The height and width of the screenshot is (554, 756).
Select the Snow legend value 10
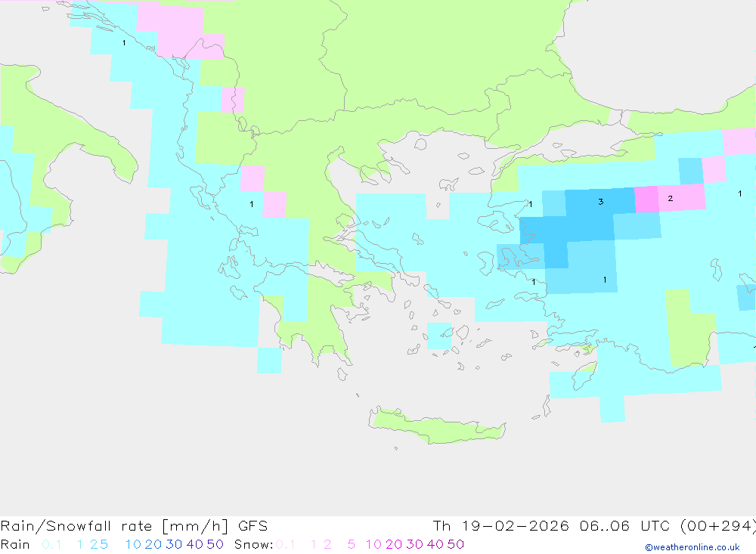[x=373, y=544]
